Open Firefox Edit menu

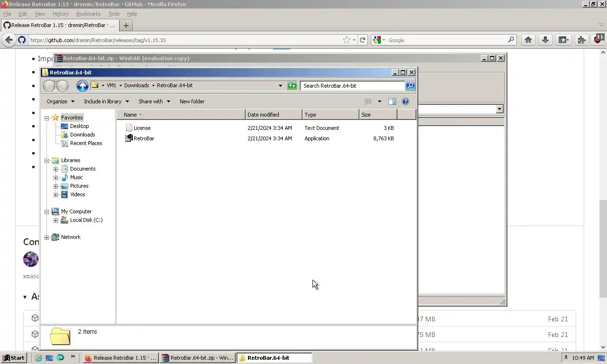(x=23, y=14)
